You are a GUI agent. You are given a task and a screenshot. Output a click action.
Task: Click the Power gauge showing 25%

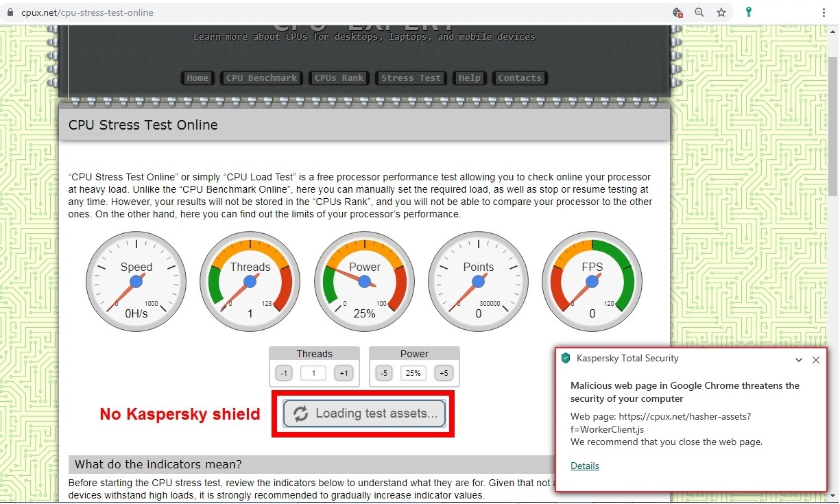pyautogui.click(x=364, y=282)
